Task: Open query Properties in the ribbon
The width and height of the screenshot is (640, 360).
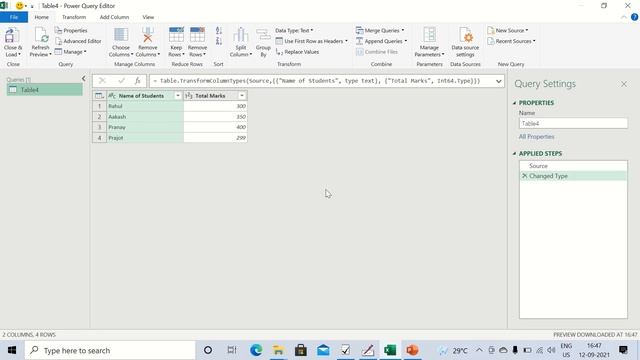Action: click(71, 31)
